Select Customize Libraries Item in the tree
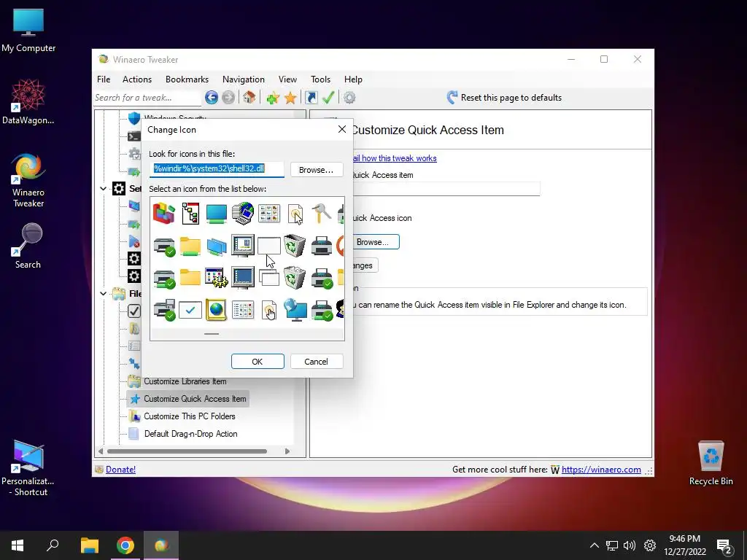This screenshot has height=560, width=747. [x=185, y=381]
